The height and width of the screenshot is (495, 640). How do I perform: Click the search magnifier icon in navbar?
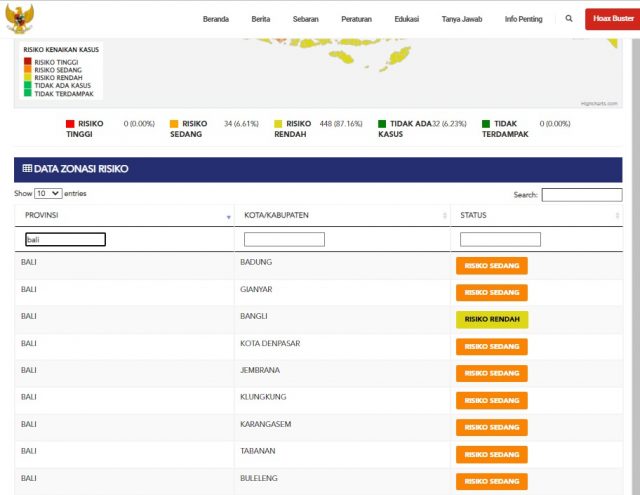569,19
